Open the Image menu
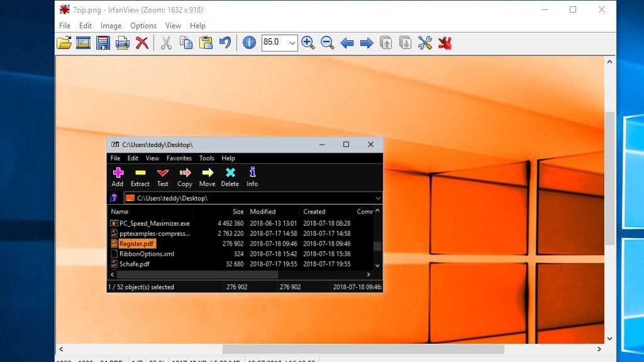644x362 pixels. 111,25
